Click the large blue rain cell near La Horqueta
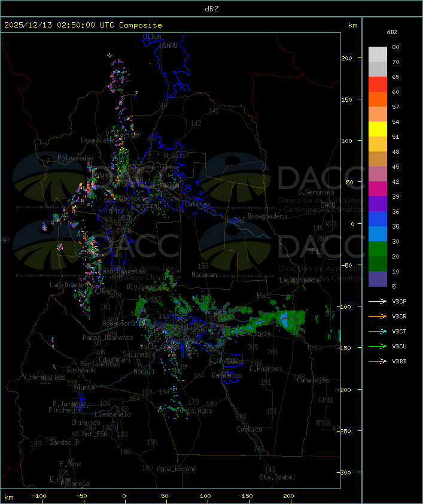 [284, 320]
